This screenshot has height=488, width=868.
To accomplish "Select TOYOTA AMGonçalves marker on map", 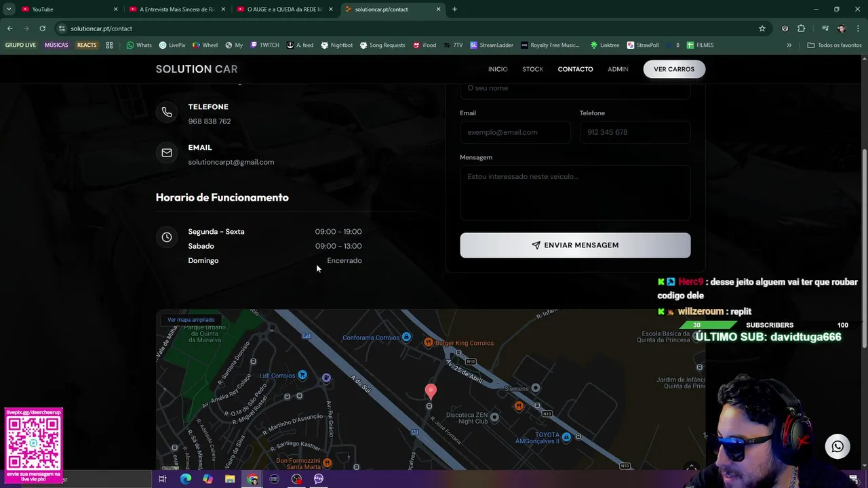I will tap(567, 437).
